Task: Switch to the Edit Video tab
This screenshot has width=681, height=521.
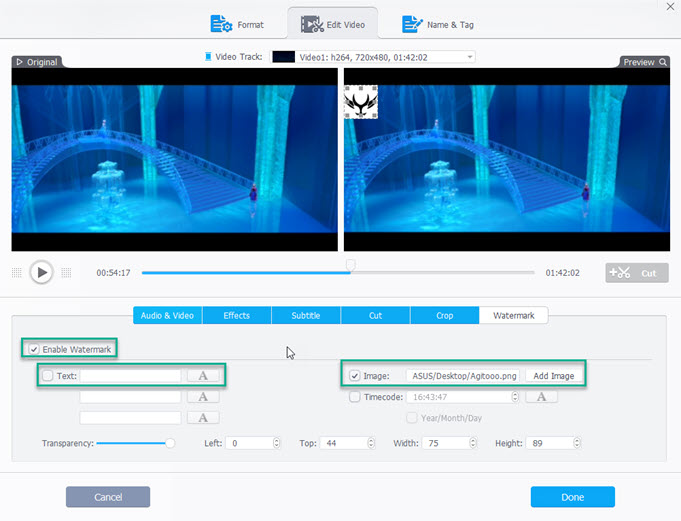Action: coord(333,24)
